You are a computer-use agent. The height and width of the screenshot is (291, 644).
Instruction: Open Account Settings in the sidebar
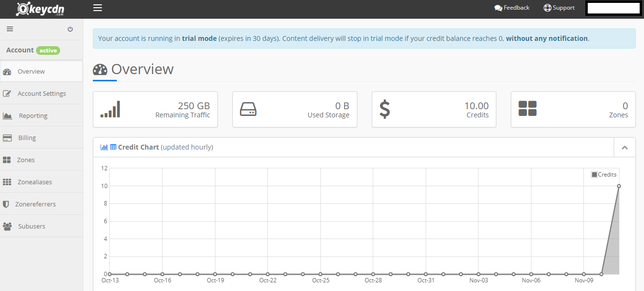41,93
